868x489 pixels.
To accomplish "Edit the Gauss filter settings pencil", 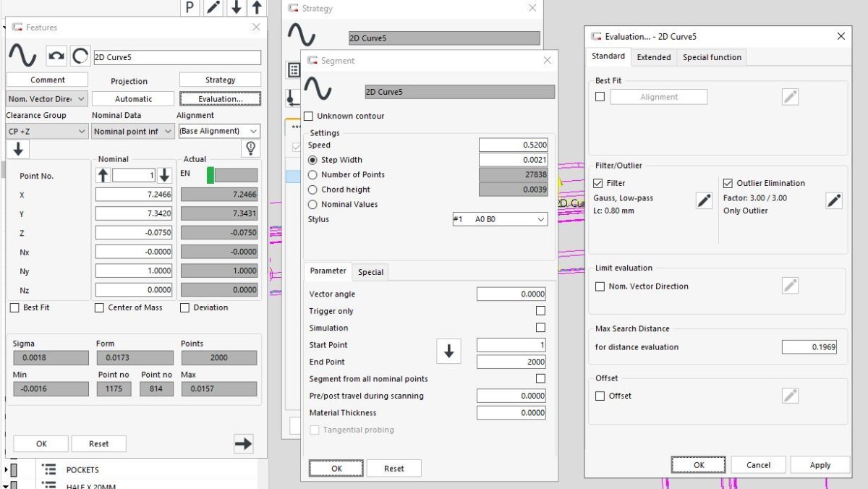I will (704, 201).
